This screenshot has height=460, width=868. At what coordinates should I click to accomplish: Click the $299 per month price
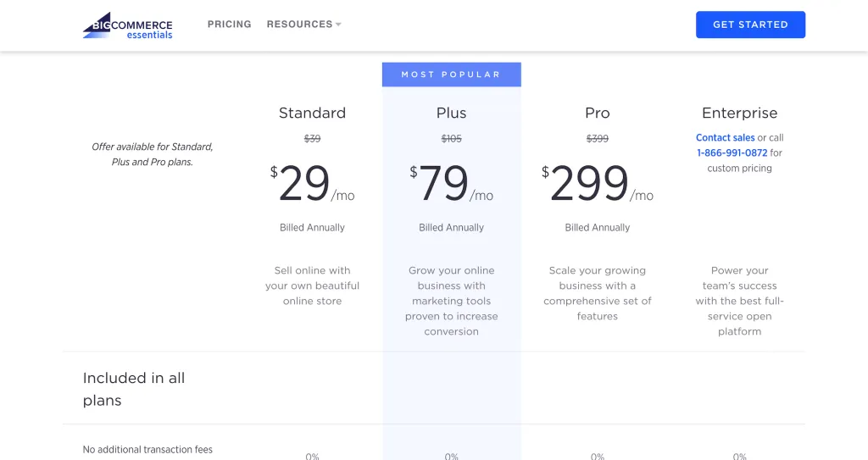pyautogui.click(x=598, y=184)
